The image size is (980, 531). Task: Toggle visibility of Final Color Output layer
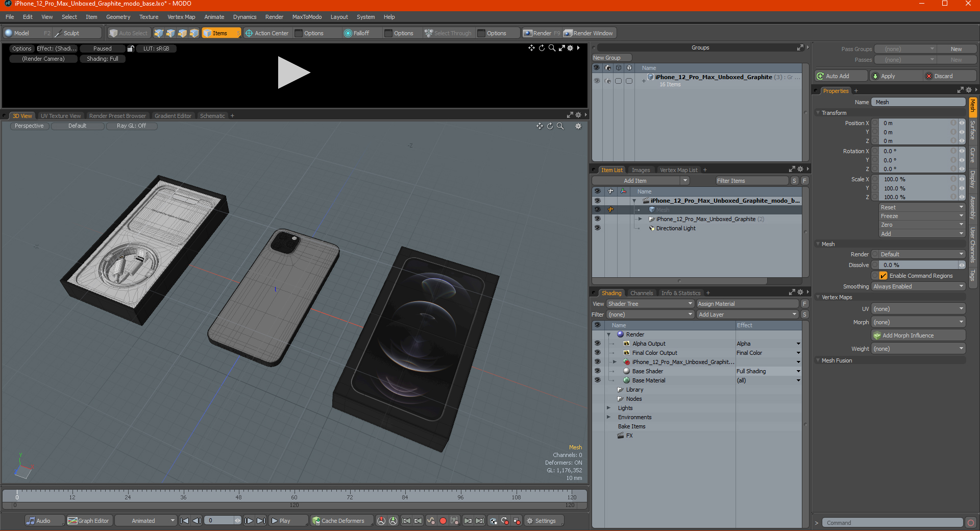click(597, 353)
